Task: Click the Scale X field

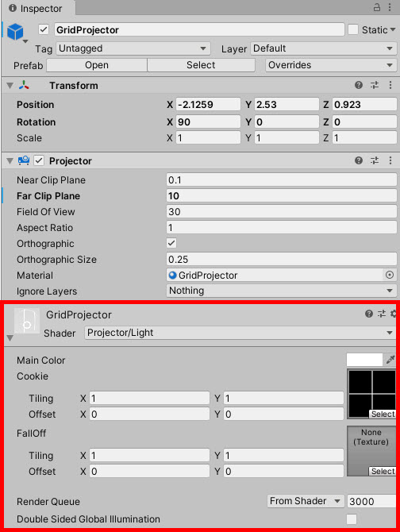Action: (208, 137)
